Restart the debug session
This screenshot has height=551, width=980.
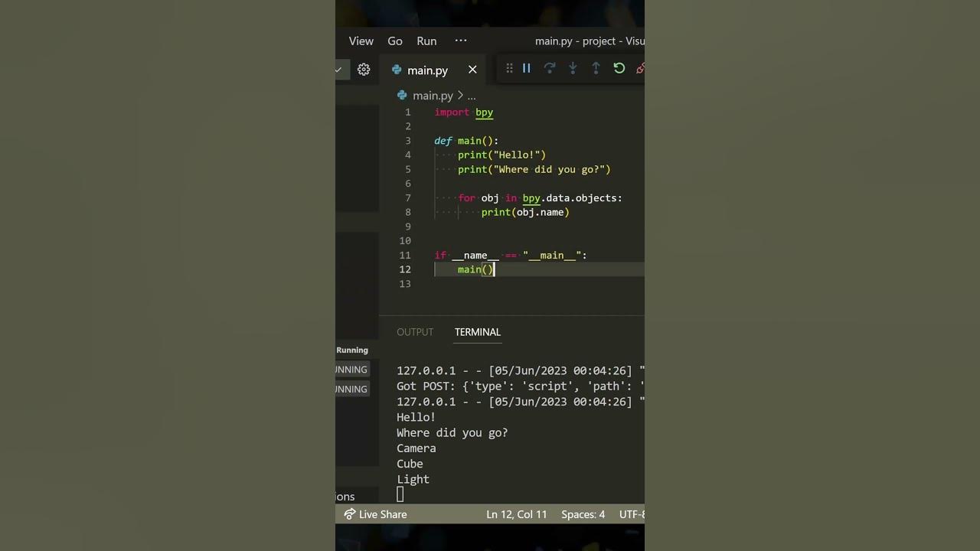pyautogui.click(x=619, y=68)
